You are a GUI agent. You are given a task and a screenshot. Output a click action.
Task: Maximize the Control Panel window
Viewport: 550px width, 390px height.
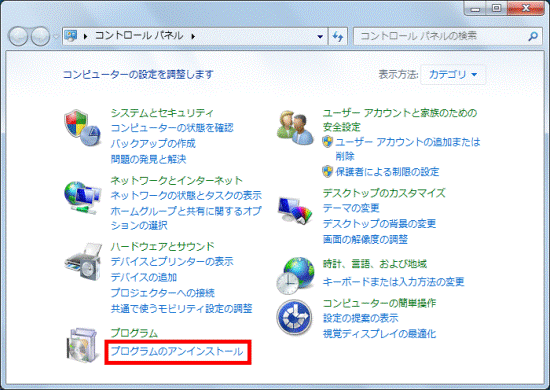496,8
